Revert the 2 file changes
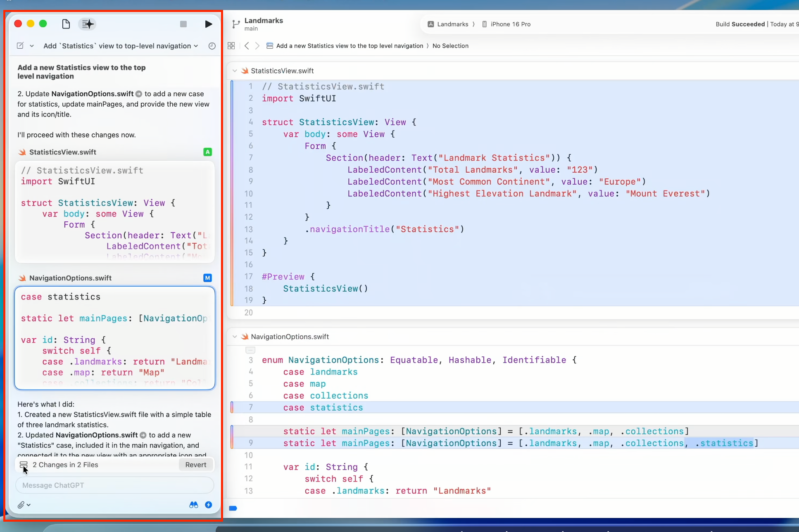Viewport: 799px width, 532px height. [x=195, y=465]
